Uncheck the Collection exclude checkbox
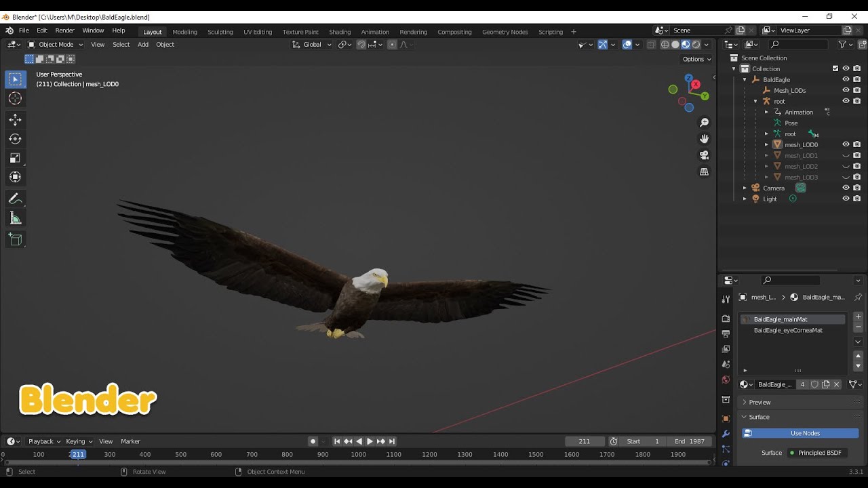The height and width of the screenshot is (488, 868). click(x=835, y=68)
